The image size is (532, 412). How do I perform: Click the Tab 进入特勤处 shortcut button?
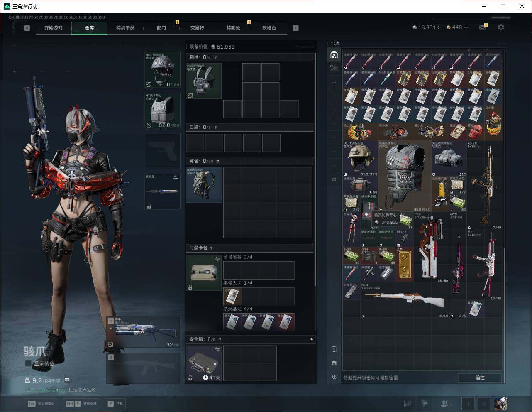(41, 404)
